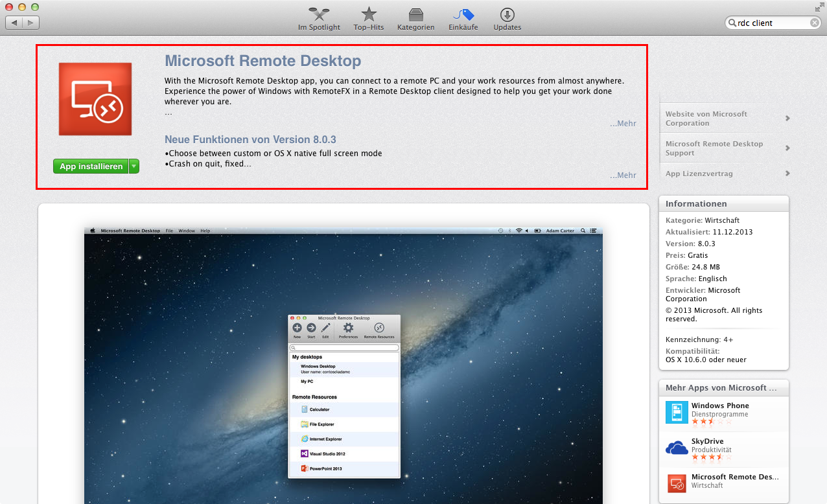Click the SkyDrive star rating

[x=712, y=457]
